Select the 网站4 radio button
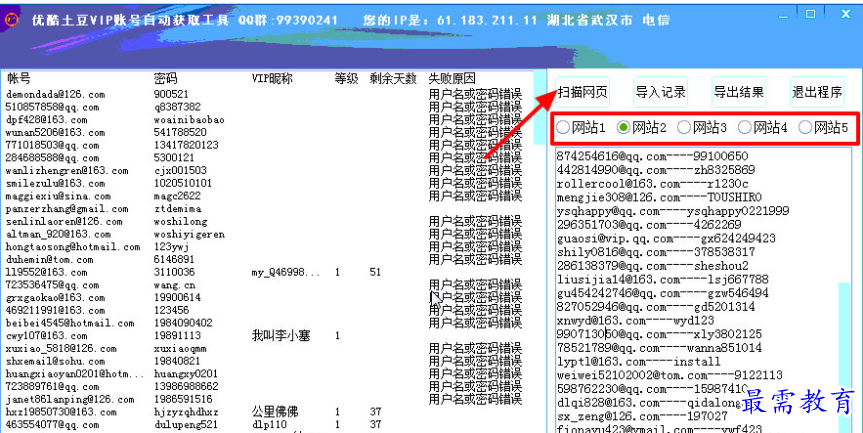 point(744,128)
